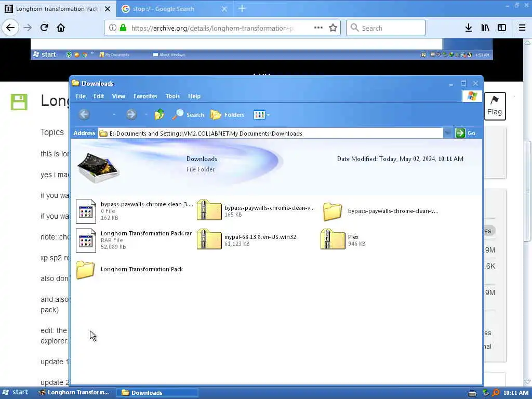Open a new browser tab
The width and height of the screenshot is (532, 399).
click(x=242, y=8)
